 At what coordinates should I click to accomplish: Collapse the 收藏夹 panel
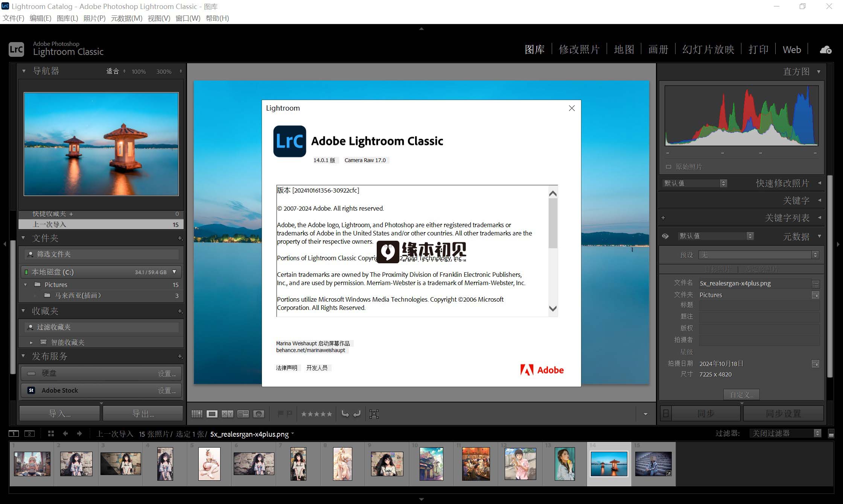point(23,311)
